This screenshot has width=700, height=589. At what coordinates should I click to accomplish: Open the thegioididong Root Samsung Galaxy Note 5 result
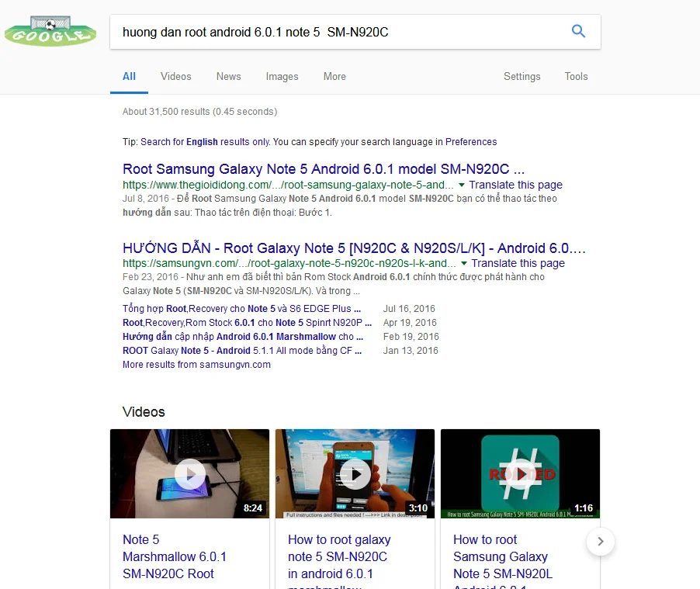point(324,169)
